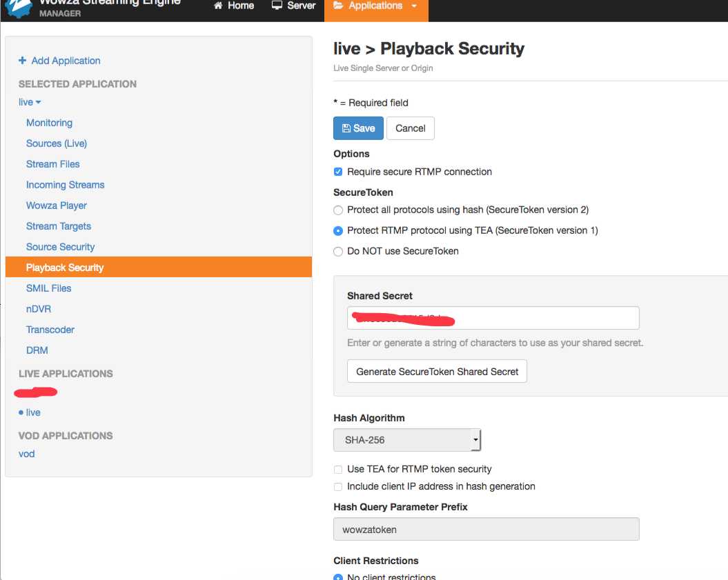Click the Applications folder icon

click(338, 6)
